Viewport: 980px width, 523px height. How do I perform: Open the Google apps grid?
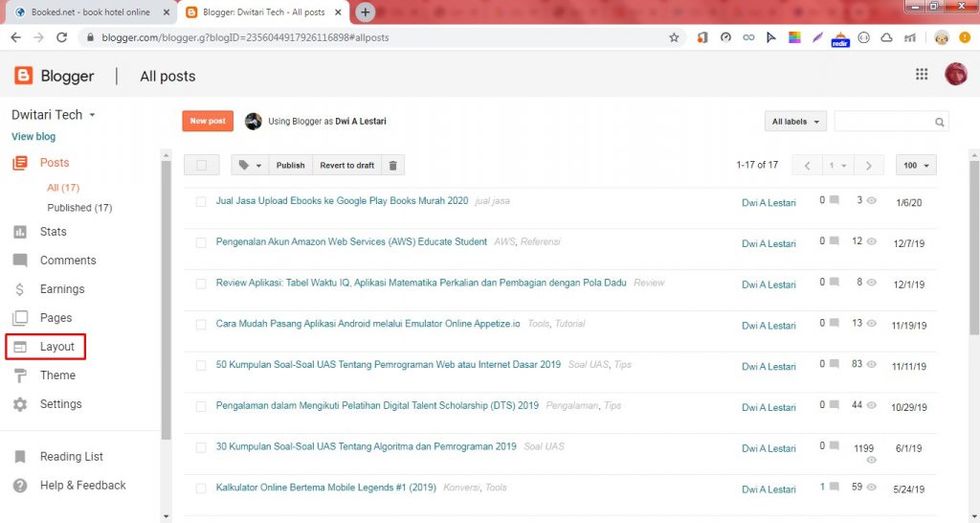(x=922, y=75)
